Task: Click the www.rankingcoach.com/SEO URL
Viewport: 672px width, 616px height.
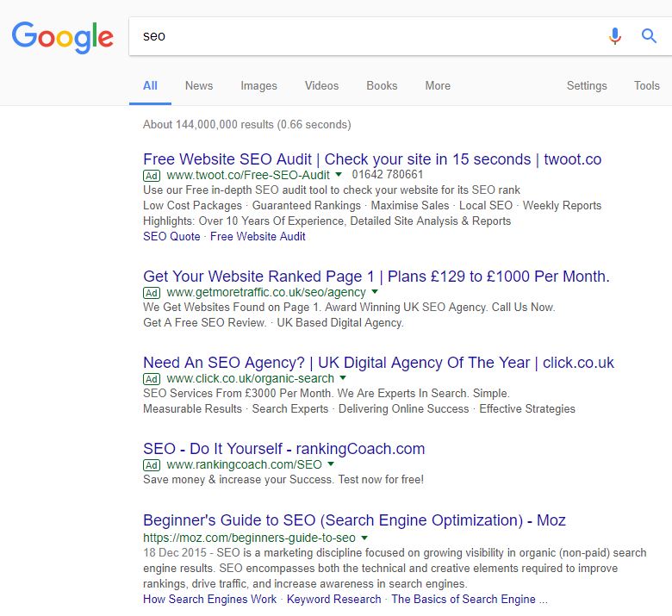Action: click(244, 464)
